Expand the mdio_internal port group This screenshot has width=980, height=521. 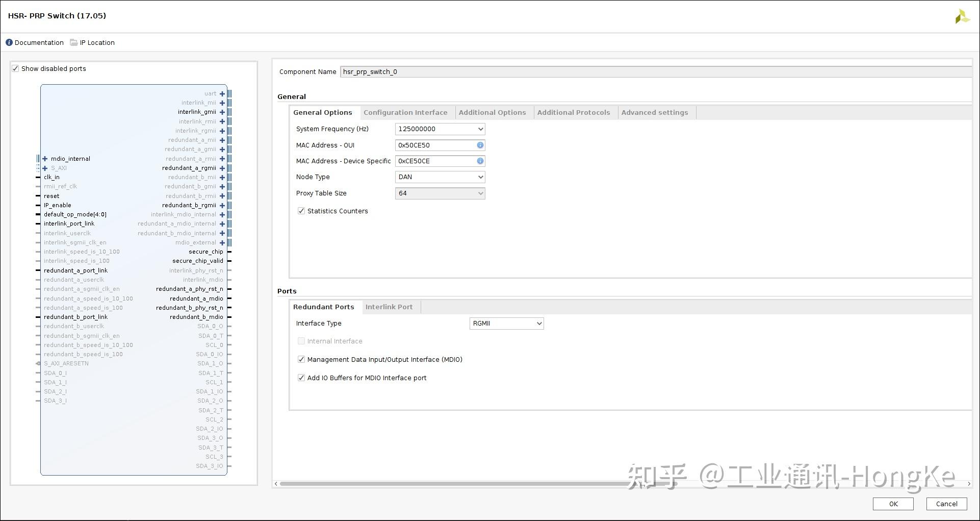45,159
